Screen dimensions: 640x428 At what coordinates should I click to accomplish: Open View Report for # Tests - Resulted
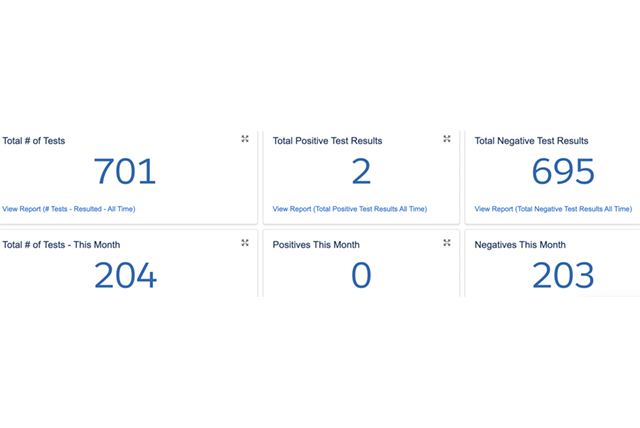(69, 209)
